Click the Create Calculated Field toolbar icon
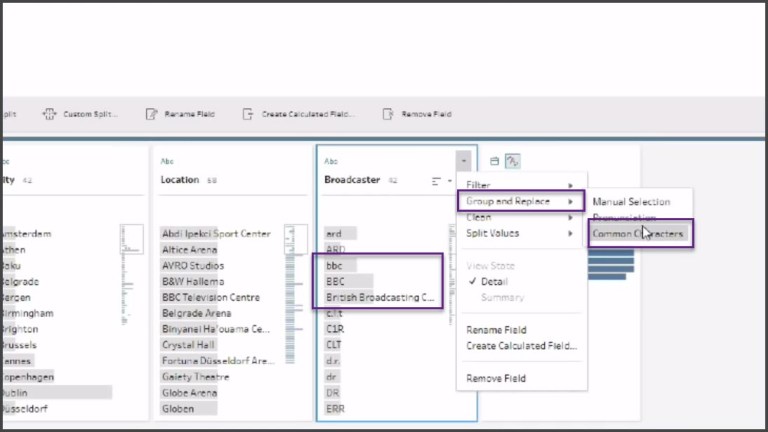Image resolution: width=768 pixels, height=432 pixels. click(x=249, y=115)
